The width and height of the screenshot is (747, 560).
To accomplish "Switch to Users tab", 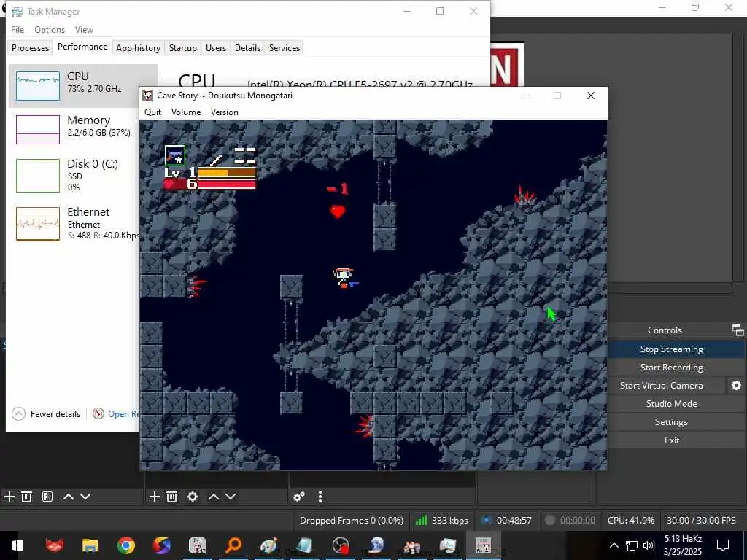I will coord(216,47).
